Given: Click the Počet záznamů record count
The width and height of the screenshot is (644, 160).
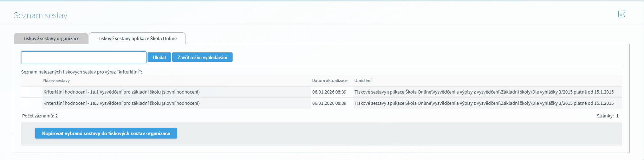Looking at the screenshot, I should [40, 116].
